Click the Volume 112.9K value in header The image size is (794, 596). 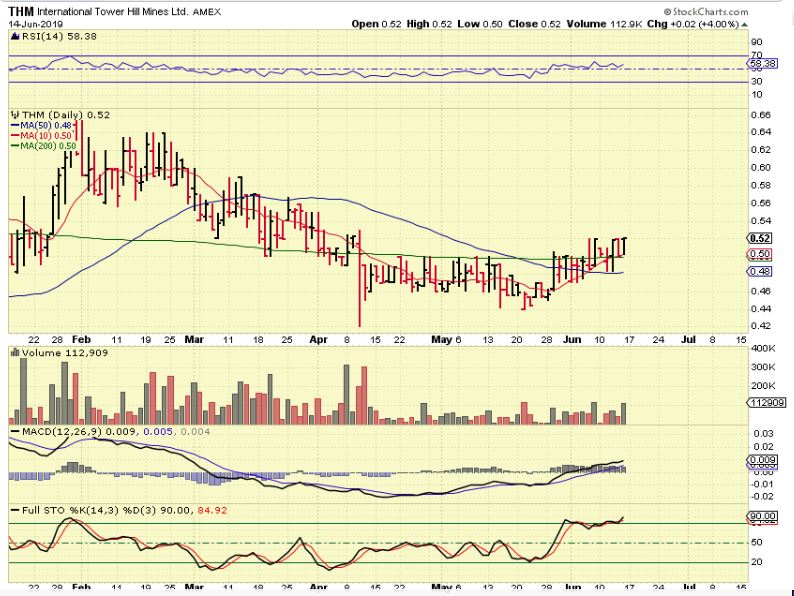coord(605,24)
